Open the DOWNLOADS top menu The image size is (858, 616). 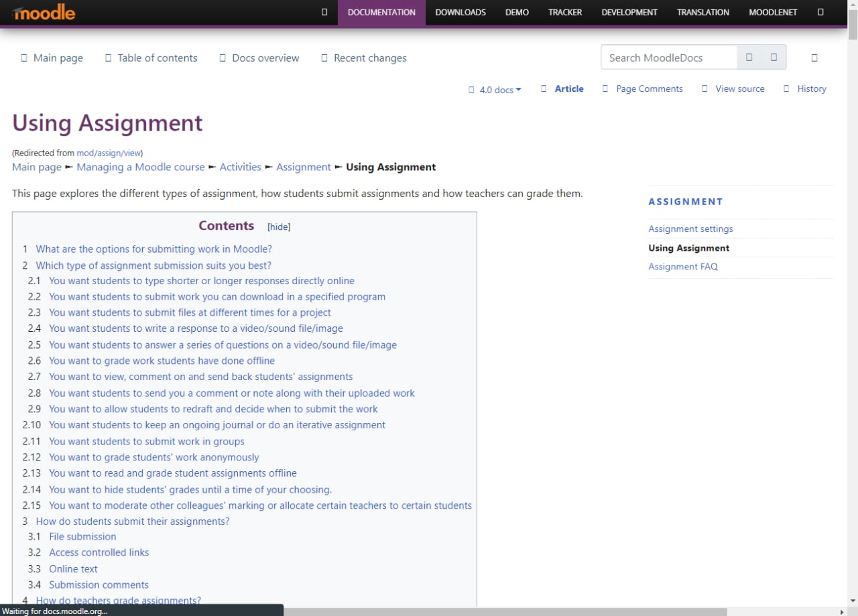pos(461,12)
